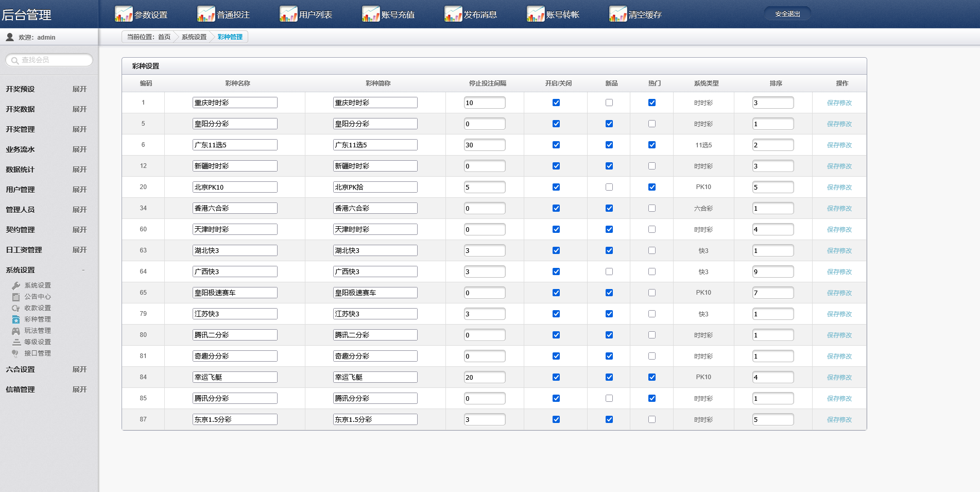Check 新品 box for 广西快3
The height and width of the screenshot is (492, 980).
coord(609,272)
